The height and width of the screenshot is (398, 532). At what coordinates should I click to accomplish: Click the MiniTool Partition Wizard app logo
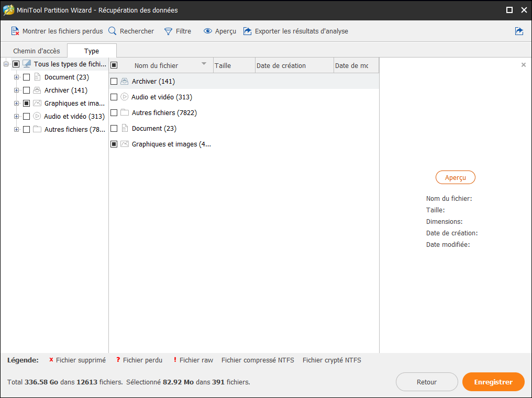tap(8, 10)
